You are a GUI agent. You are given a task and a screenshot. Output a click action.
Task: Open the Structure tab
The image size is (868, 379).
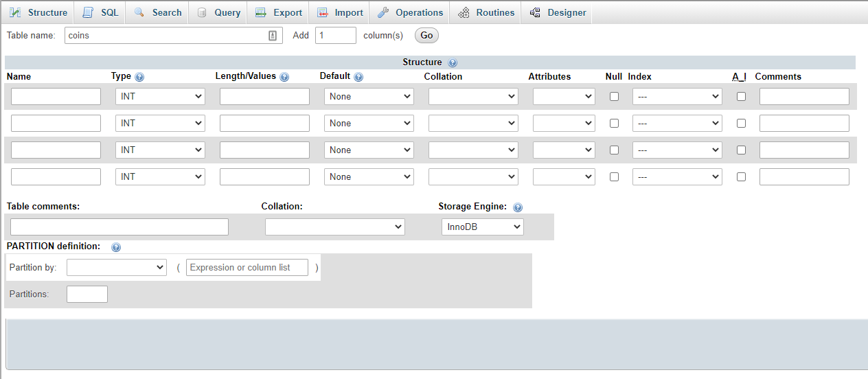point(38,12)
